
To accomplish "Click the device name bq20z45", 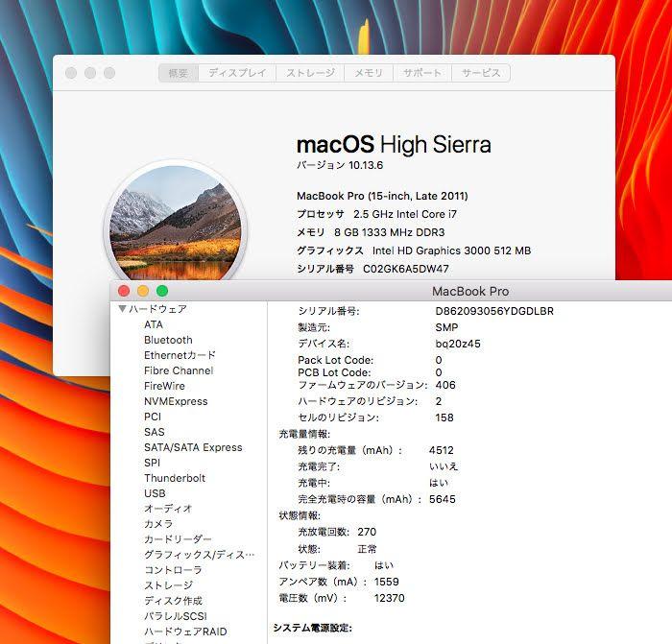I will 458,344.
